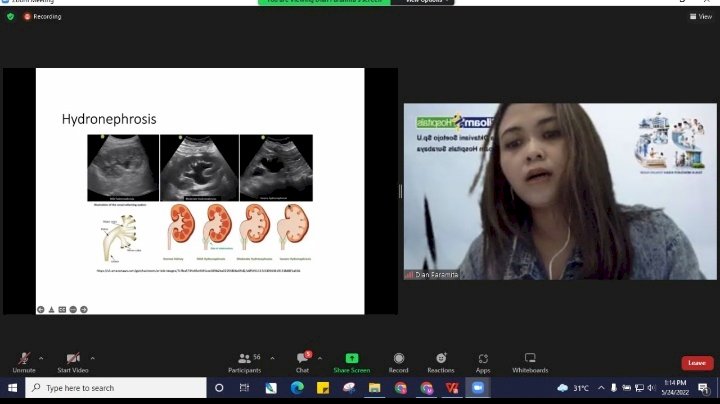Open Reactions menu
The image size is (720, 404).
pyautogui.click(x=441, y=362)
